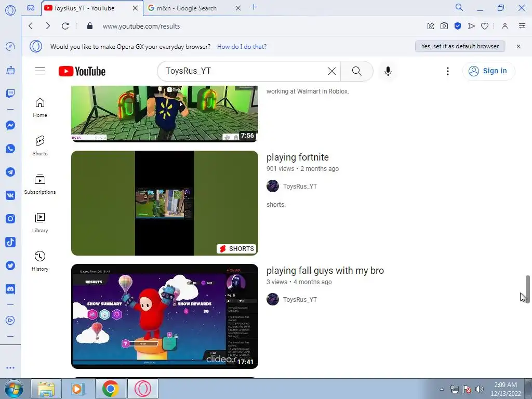Go to YouTube Home in the sidebar
Screen dimensions: 532x399
[x=40, y=108]
